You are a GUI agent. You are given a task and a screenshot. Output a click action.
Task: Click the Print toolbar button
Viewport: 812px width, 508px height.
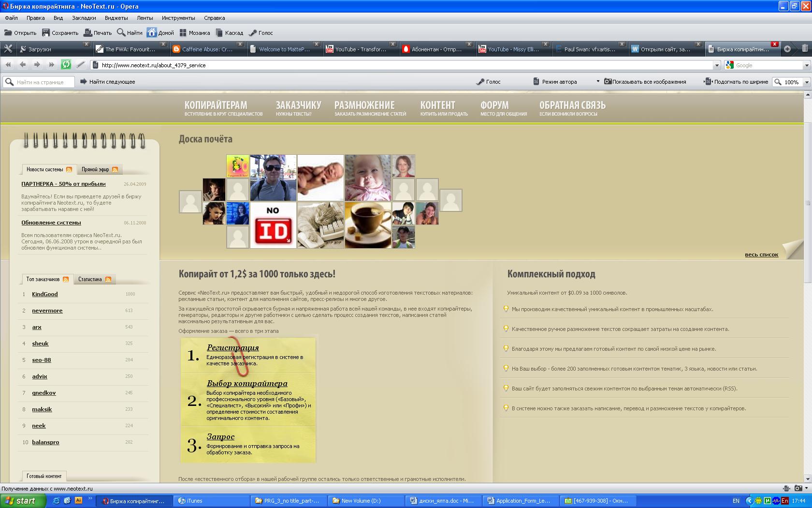click(98, 33)
